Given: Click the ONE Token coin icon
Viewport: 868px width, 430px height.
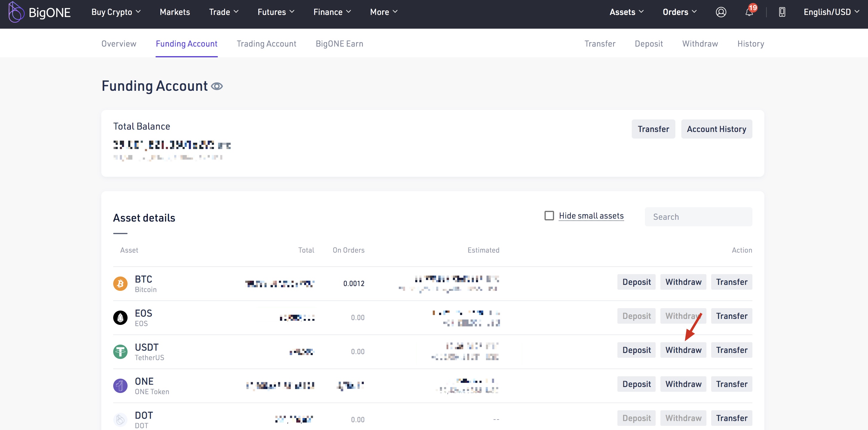Looking at the screenshot, I should pyautogui.click(x=120, y=386).
